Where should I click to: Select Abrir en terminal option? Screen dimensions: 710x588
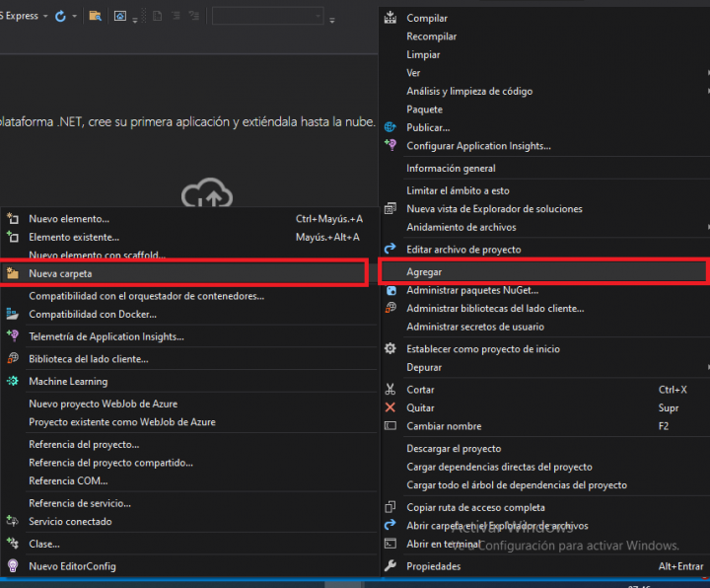point(444,544)
